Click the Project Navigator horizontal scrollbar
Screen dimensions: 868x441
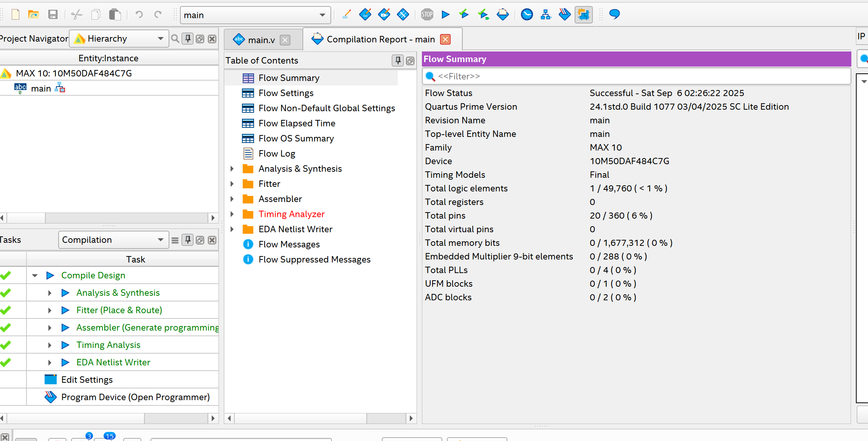tap(108, 218)
